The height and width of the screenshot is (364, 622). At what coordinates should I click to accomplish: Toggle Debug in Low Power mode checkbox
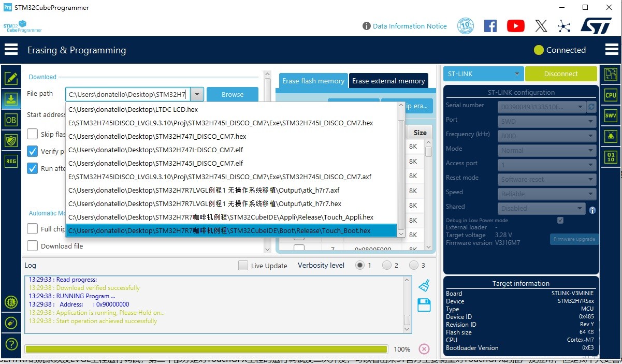coord(560,220)
